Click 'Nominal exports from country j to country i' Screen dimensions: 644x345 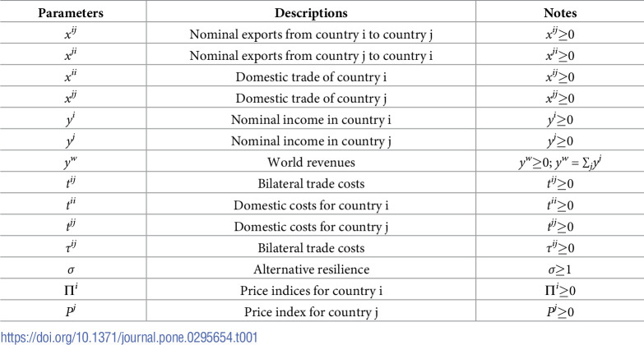[x=311, y=56]
